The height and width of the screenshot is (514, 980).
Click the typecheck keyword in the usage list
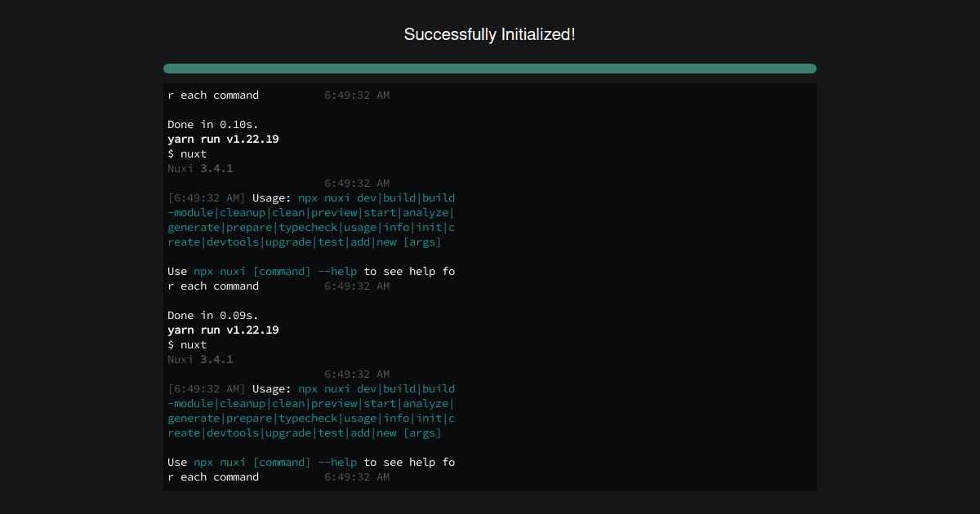(308, 227)
